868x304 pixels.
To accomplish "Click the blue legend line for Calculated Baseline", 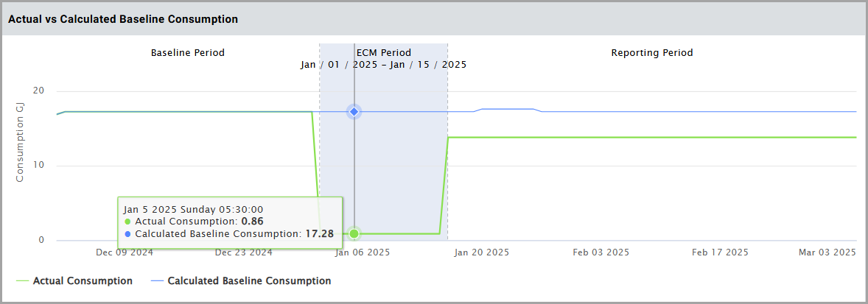I will click(x=157, y=281).
